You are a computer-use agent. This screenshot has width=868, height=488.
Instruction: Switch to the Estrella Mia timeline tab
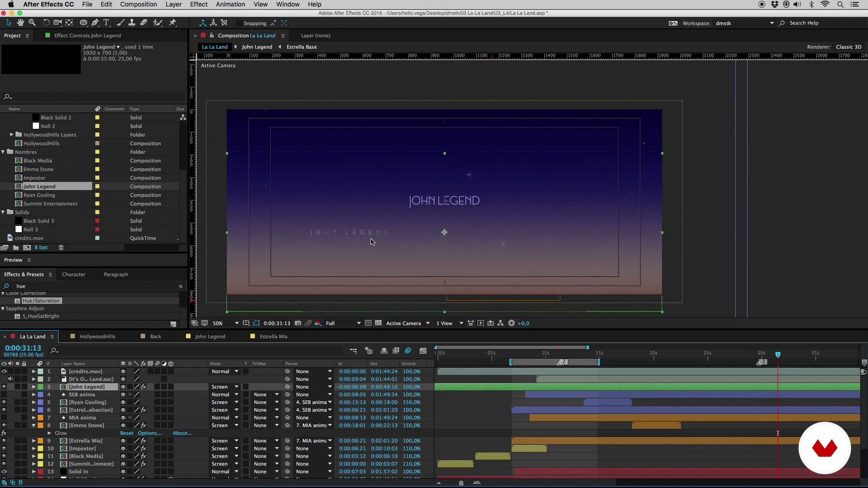pos(273,336)
